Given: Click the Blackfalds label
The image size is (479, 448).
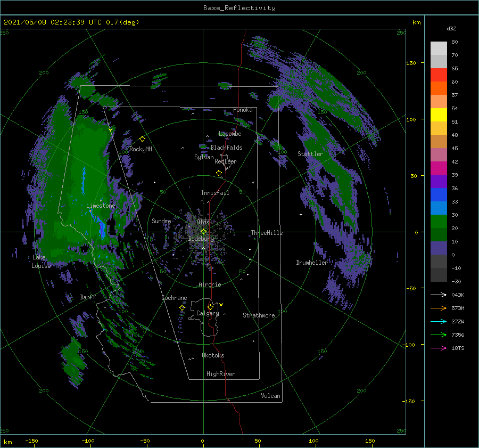Looking at the screenshot, I should click(x=226, y=148).
